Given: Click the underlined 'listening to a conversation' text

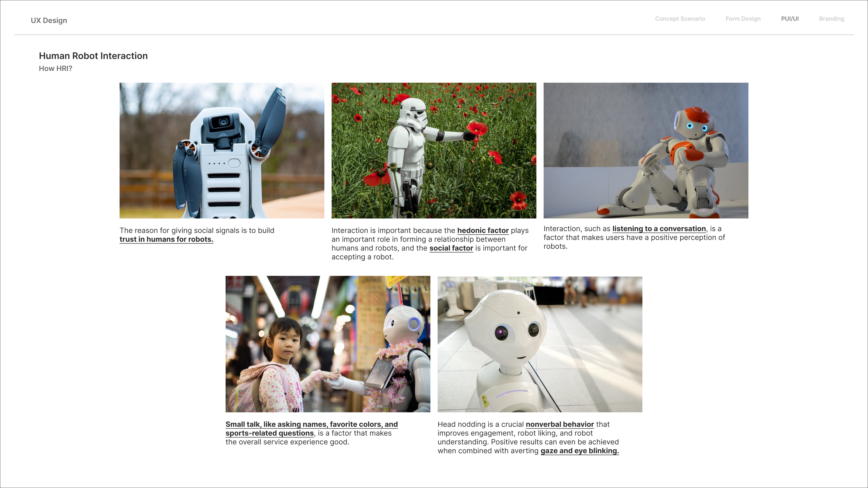Looking at the screenshot, I should point(659,229).
